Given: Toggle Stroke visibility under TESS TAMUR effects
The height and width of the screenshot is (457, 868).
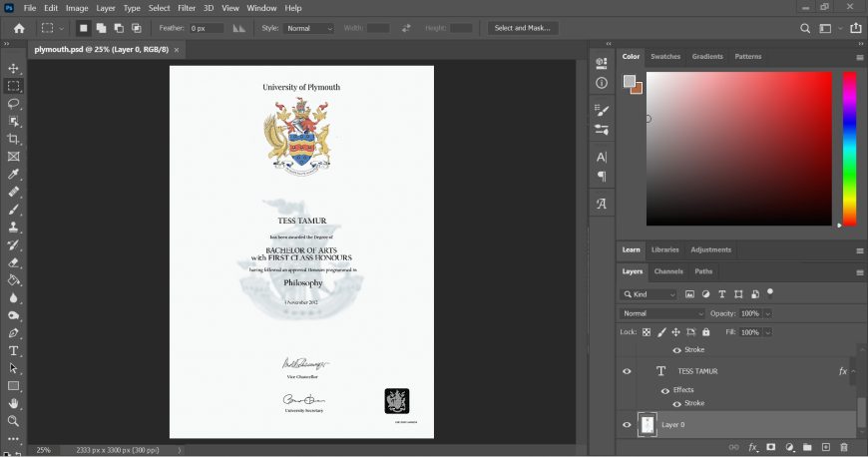Looking at the screenshot, I should pyautogui.click(x=676, y=404).
